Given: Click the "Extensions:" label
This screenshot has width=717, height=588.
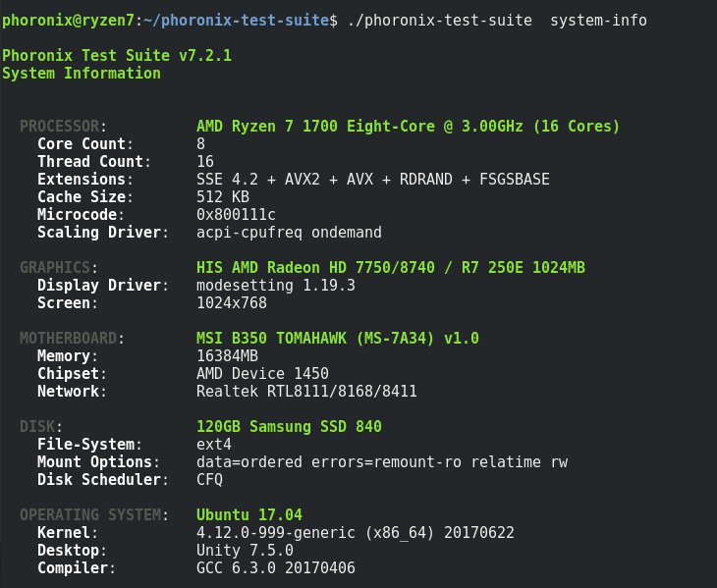Looking at the screenshot, I should [x=85, y=179].
